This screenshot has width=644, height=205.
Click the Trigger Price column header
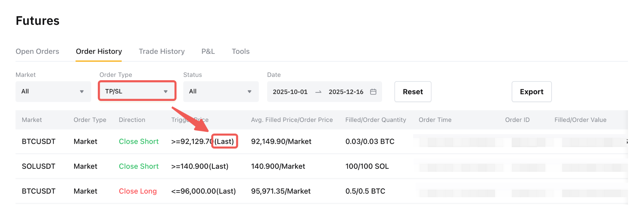pyautogui.click(x=190, y=120)
